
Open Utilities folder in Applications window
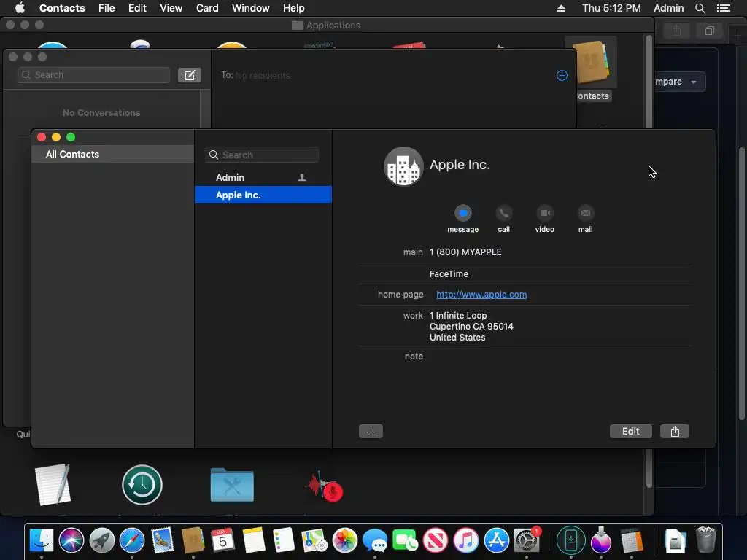point(232,485)
